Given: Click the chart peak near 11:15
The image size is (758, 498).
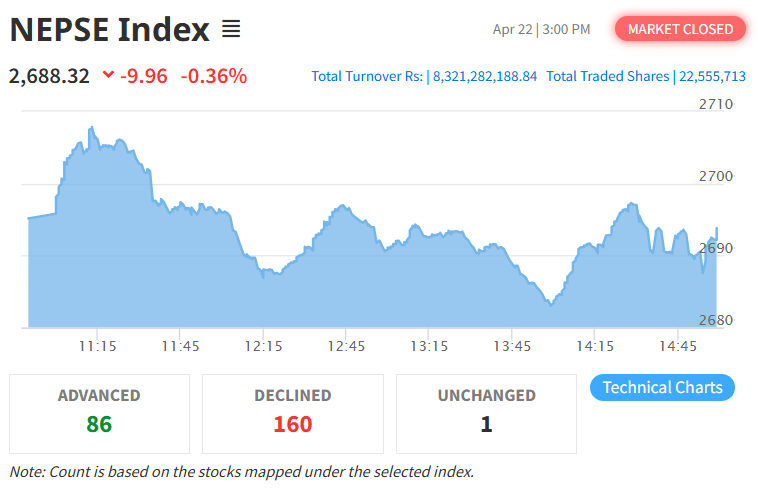Looking at the screenshot, I should pos(91,128).
